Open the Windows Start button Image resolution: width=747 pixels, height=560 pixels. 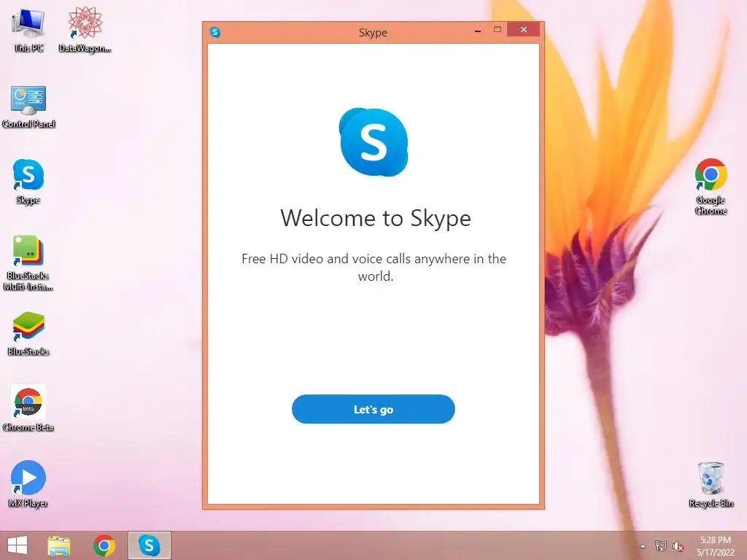pos(18,545)
